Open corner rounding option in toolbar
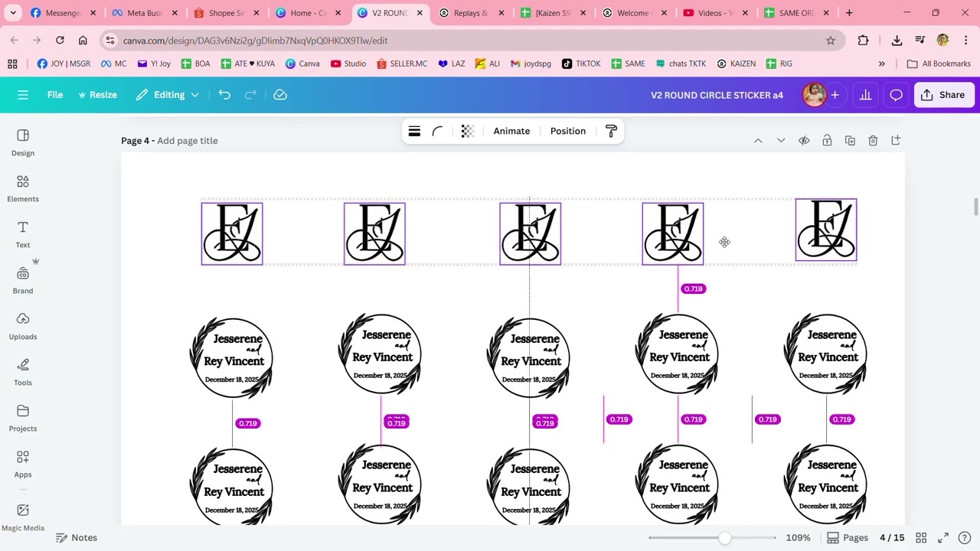980x551 pixels. (x=437, y=131)
